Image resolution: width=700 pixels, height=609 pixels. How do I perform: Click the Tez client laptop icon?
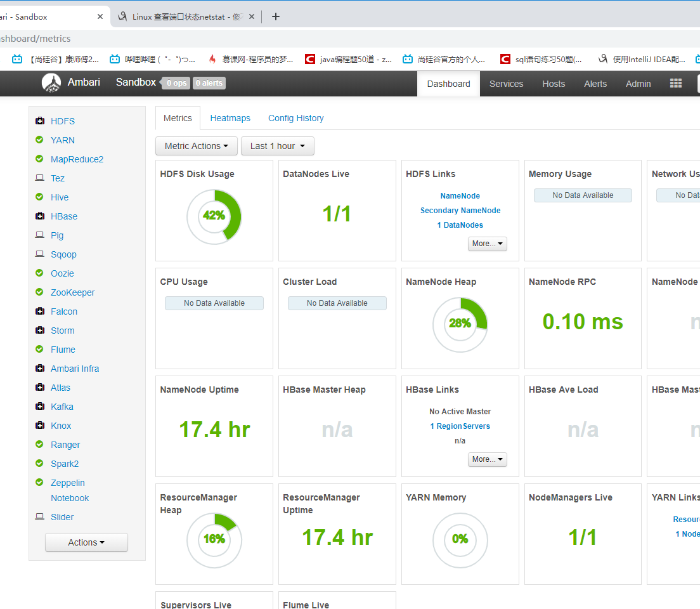[40, 178]
